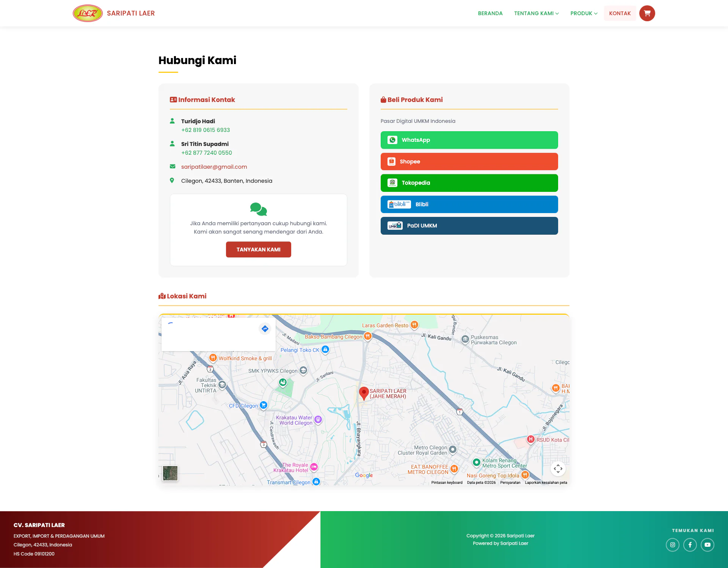Select the Kontak menu item
The image size is (728, 568).
coord(620,13)
